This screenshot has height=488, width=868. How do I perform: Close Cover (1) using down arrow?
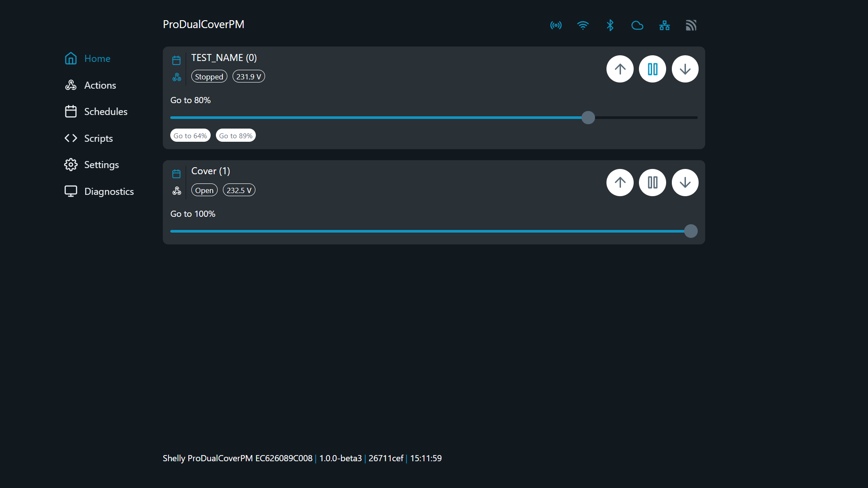pyautogui.click(x=685, y=182)
